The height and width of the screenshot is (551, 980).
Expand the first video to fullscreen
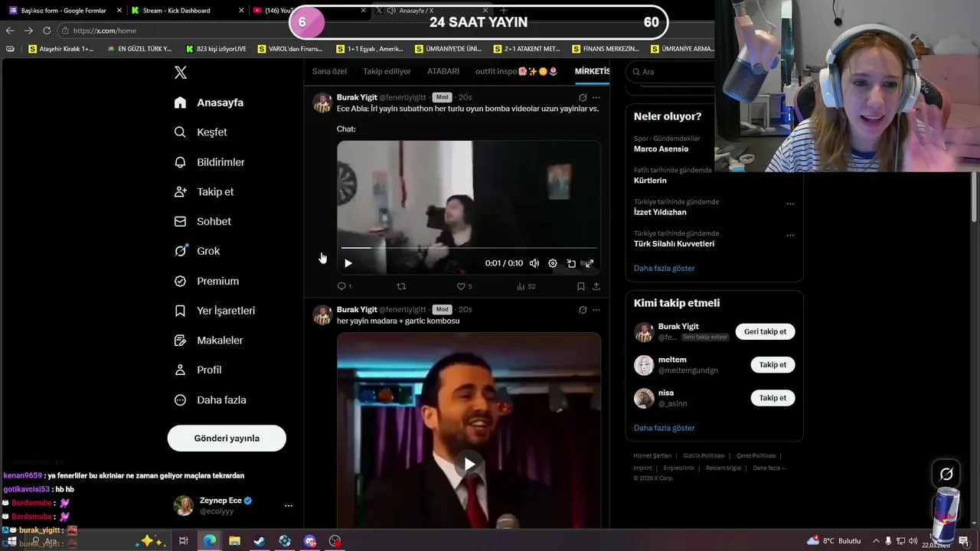click(x=589, y=263)
